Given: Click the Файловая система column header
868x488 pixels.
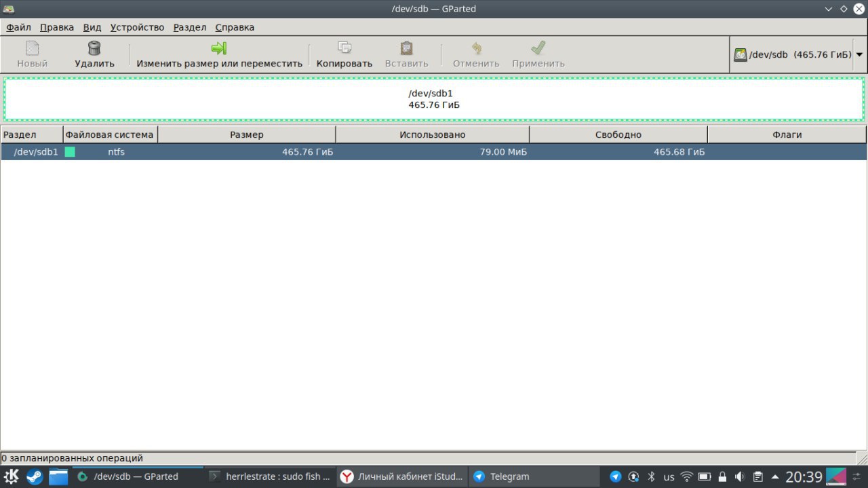Looking at the screenshot, I should coord(111,134).
